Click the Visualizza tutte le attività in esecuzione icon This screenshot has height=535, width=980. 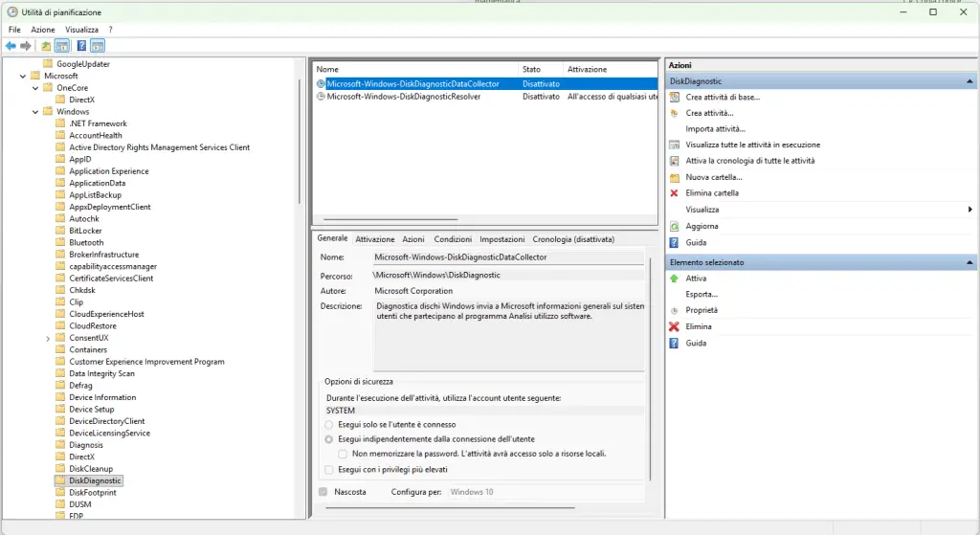coord(675,145)
